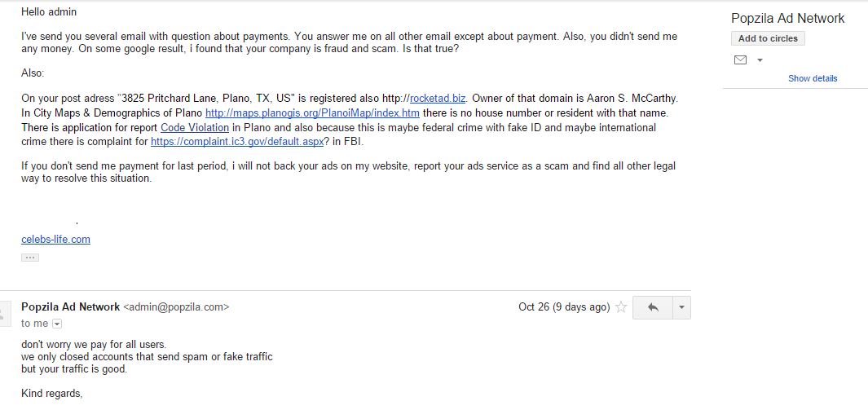Image resolution: width=868 pixels, height=410 pixels.
Task: Follow the Code Violation link
Action: click(195, 127)
